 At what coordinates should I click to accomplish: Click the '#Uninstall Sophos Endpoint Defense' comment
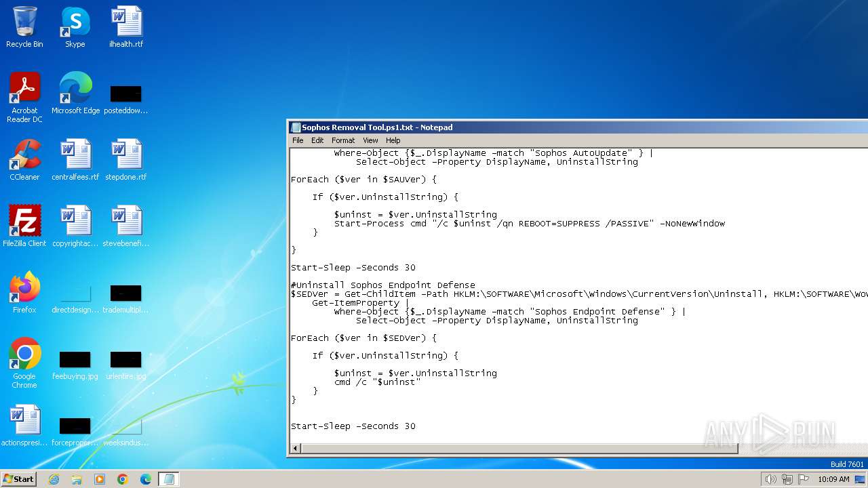click(x=383, y=285)
